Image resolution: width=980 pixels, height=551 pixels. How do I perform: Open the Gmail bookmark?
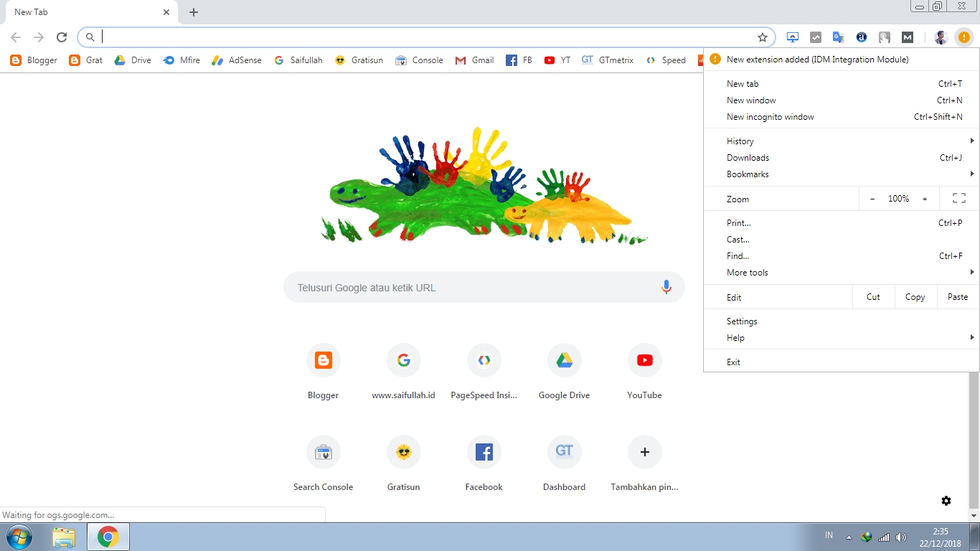coord(474,60)
